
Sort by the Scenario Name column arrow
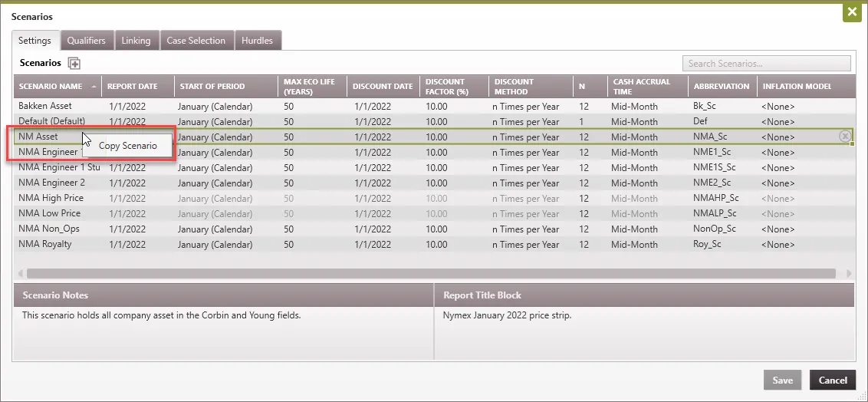tap(94, 87)
